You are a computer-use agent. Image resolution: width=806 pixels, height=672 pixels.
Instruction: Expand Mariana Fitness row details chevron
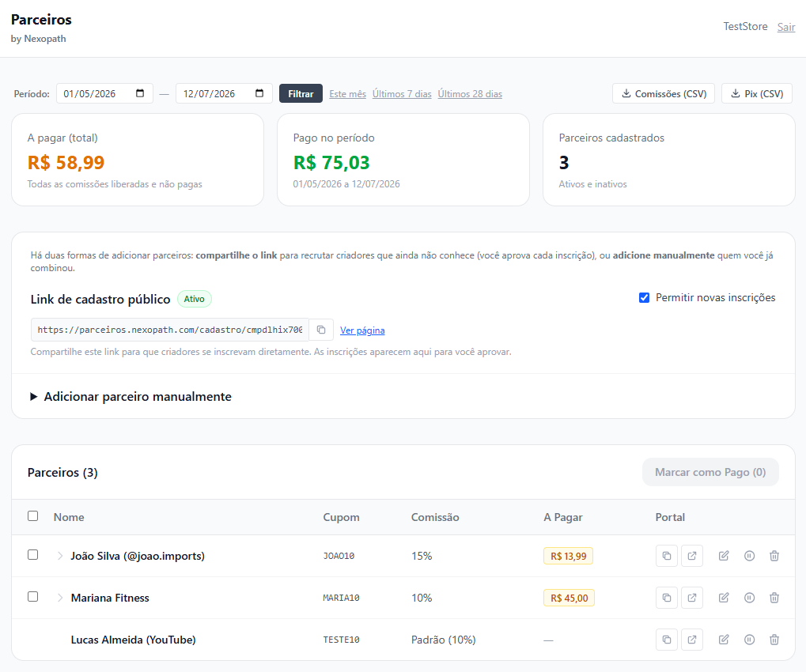pyautogui.click(x=60, y=598)
